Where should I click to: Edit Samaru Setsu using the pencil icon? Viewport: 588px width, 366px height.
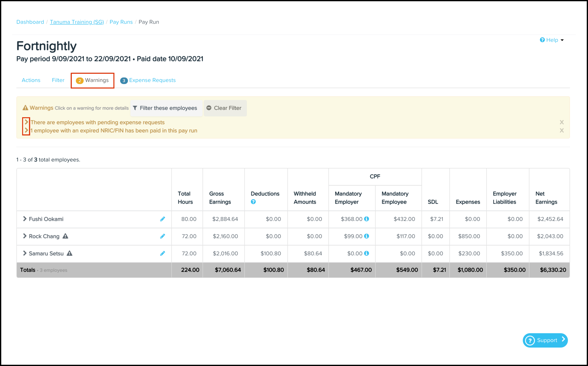tap(163, 253)
